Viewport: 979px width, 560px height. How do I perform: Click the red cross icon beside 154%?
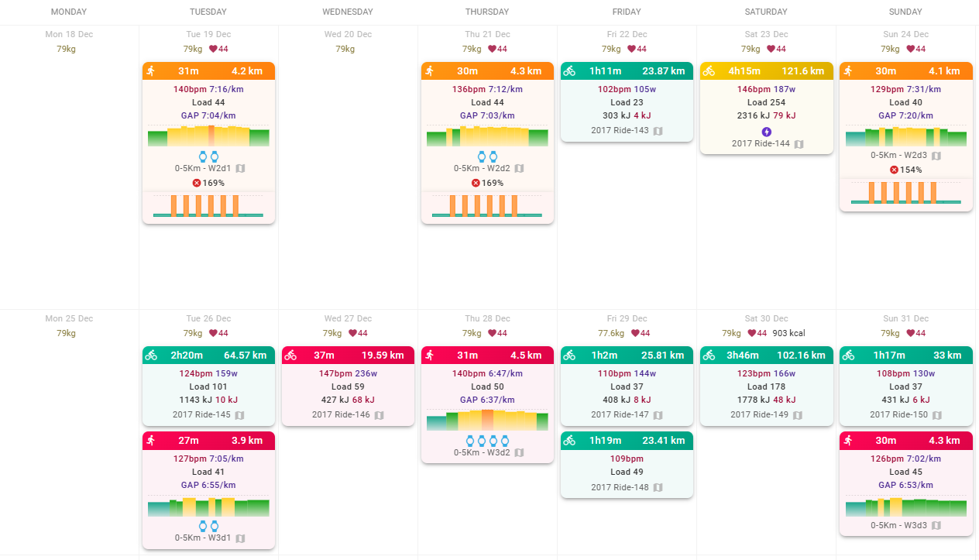point(894,170)
